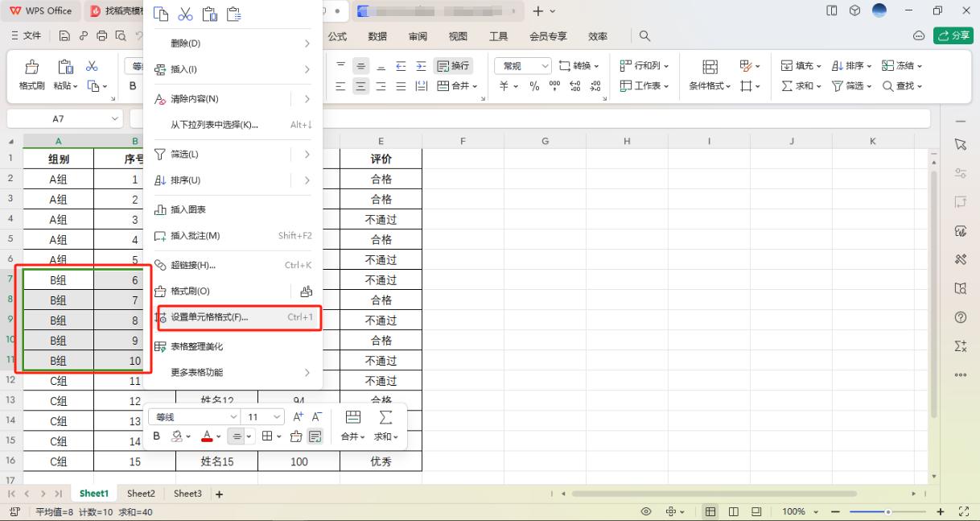The height and width of the screenshot is (521, 980).
Task: Click the paste icon atop context menu
Action: 209,14
